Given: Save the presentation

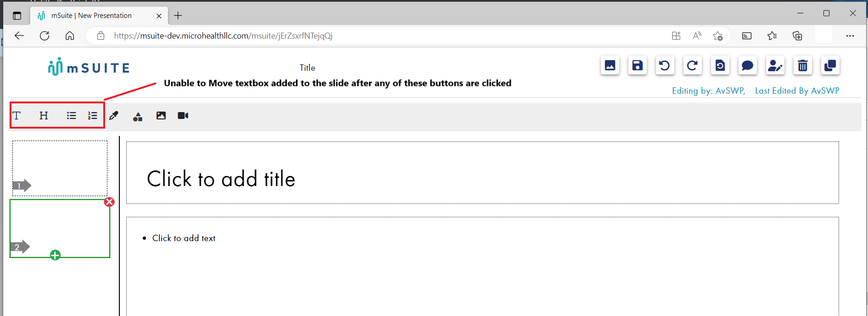Looking at the screenshot, I should (x=637, y=65).
